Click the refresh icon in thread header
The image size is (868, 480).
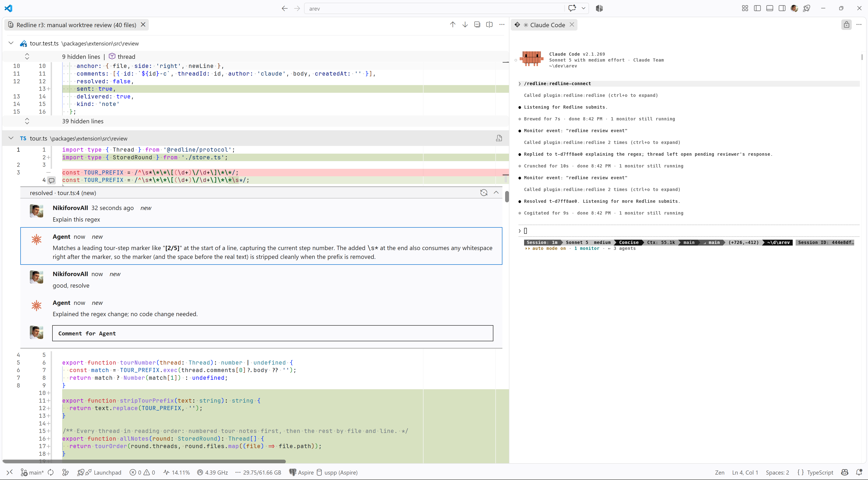click(484, 193)
